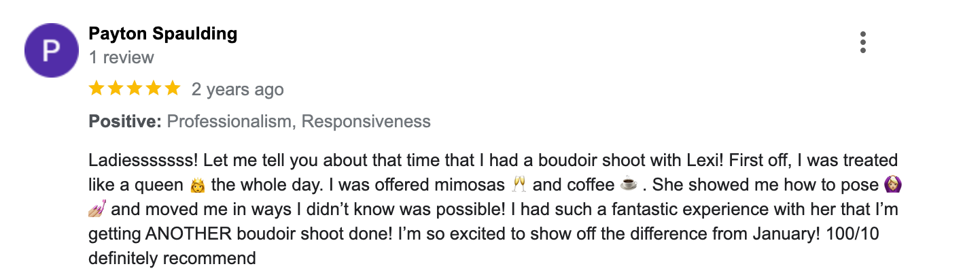The image size is (980, 275).
Task: Click the woman posing emoji
Action: coord(895,185)
